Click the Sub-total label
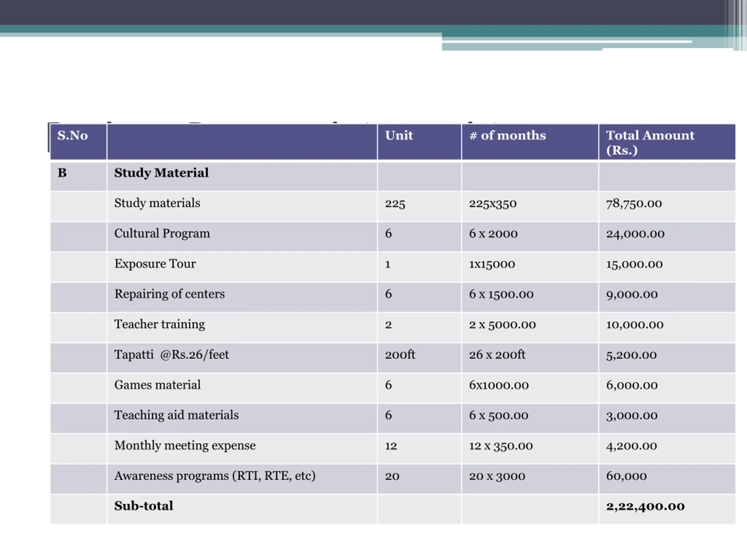Screen dimensions: 747x560 pyautogui.click(x=144, y=506)
